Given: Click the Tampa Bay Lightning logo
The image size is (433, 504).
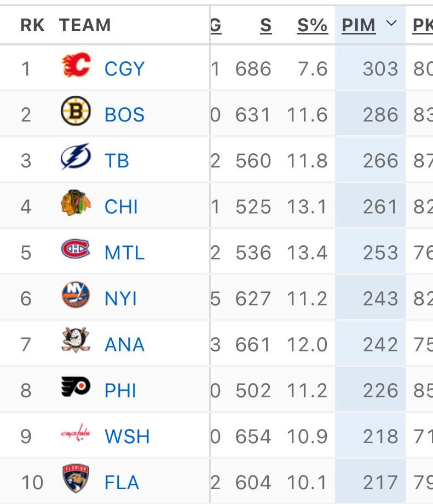Looking at the screenshot, I should click(x=76, y=159).
